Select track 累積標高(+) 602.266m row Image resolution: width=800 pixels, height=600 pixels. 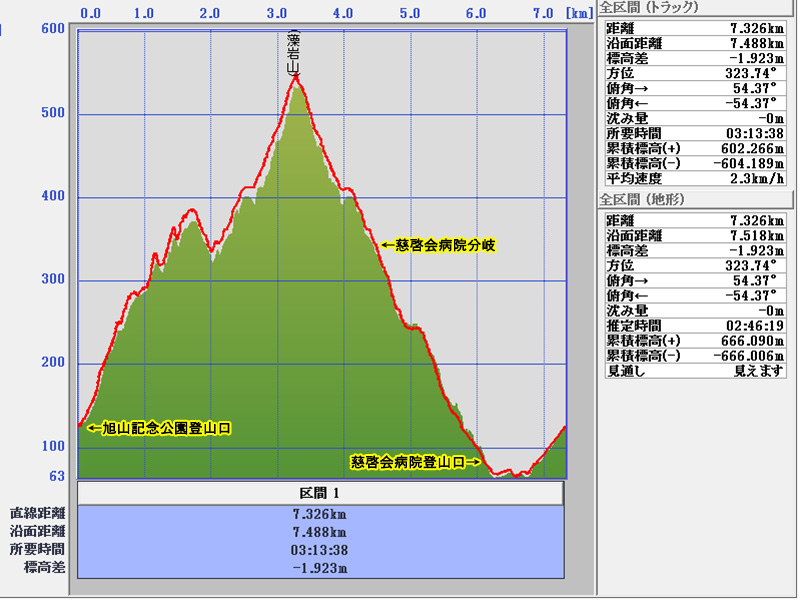coord(697,148)
